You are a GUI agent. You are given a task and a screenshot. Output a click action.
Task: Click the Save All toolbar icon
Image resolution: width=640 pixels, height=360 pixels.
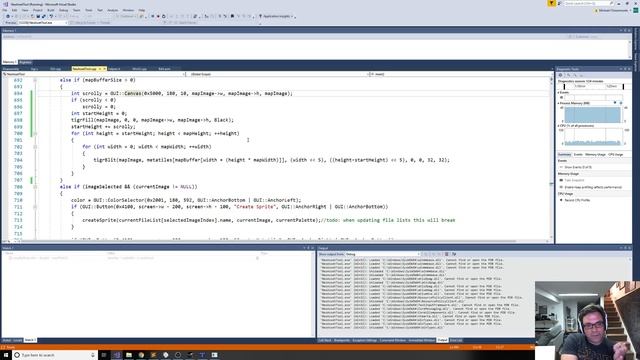pos(44,16)
